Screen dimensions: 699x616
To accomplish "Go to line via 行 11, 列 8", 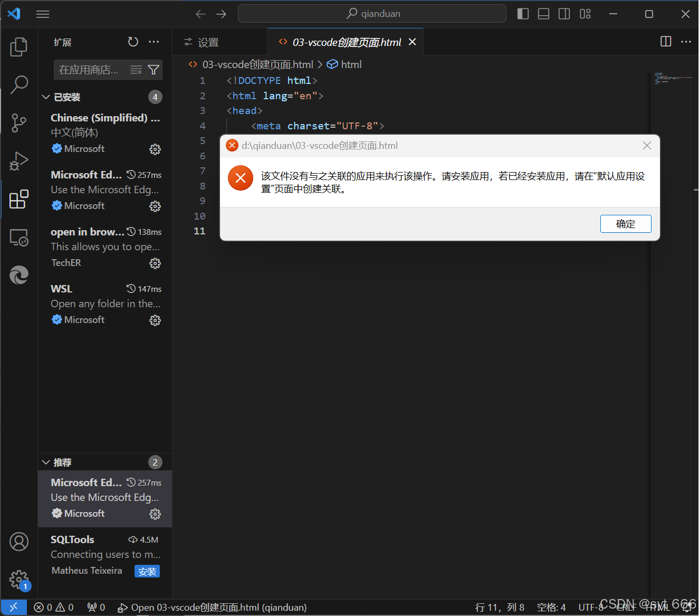I will click(500, 608).
